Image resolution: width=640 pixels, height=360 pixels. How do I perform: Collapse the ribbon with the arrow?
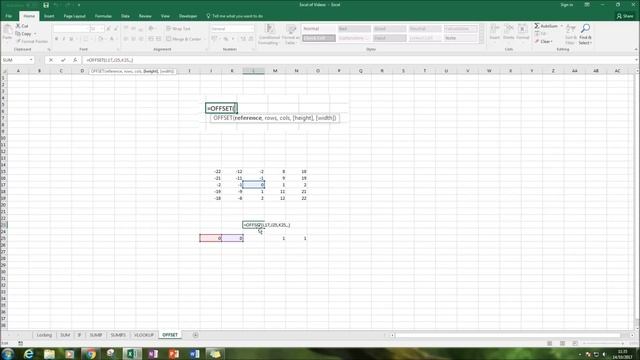tap(636, 49)
